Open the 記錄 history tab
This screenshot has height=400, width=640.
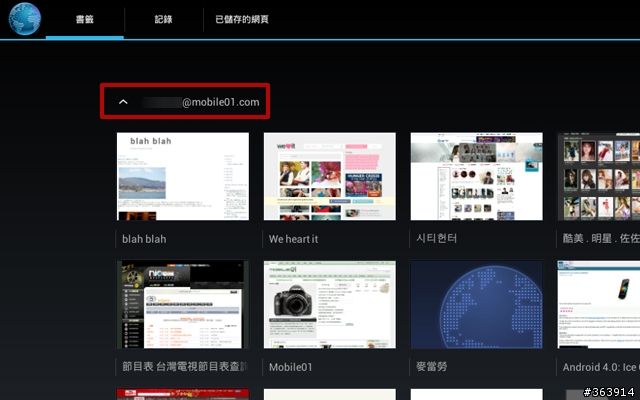[163, 19]
